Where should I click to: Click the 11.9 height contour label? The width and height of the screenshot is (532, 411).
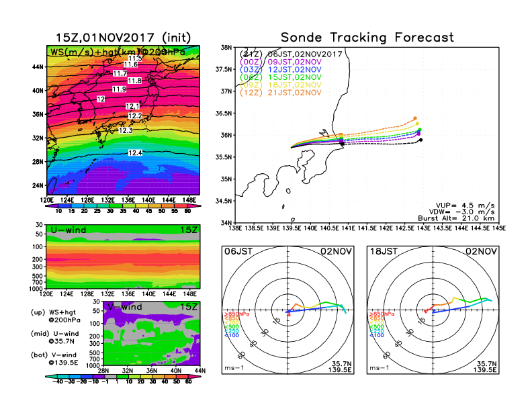click(x=120, y=89)
